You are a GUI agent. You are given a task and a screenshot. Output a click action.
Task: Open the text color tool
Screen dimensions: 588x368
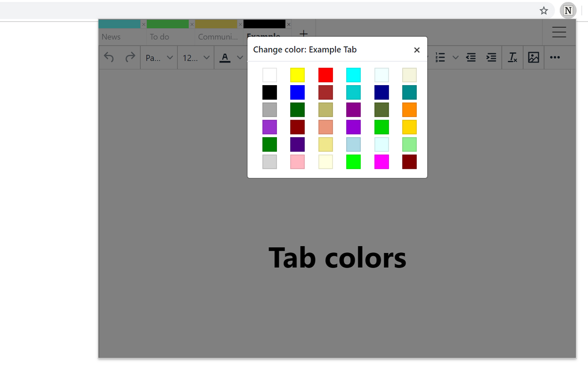click(225, 57)
